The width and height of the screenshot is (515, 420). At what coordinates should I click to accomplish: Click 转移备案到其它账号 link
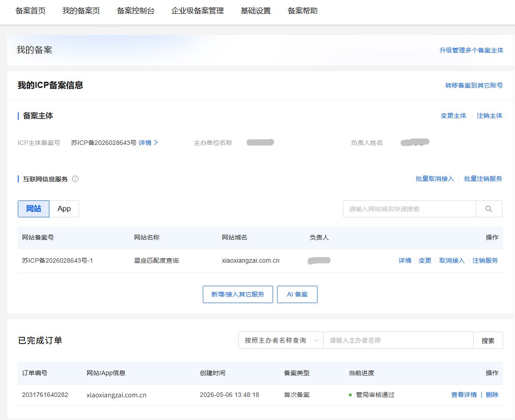click(x=474, y=85)
